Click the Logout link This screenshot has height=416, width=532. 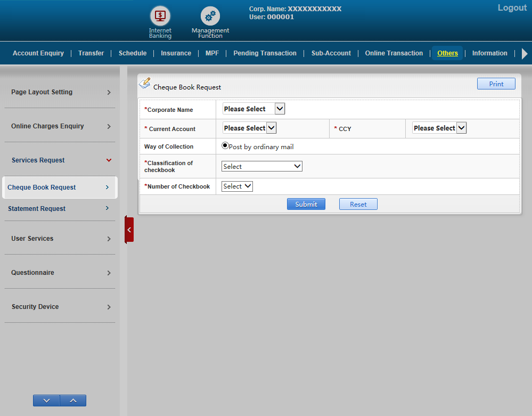click(512, 8)
